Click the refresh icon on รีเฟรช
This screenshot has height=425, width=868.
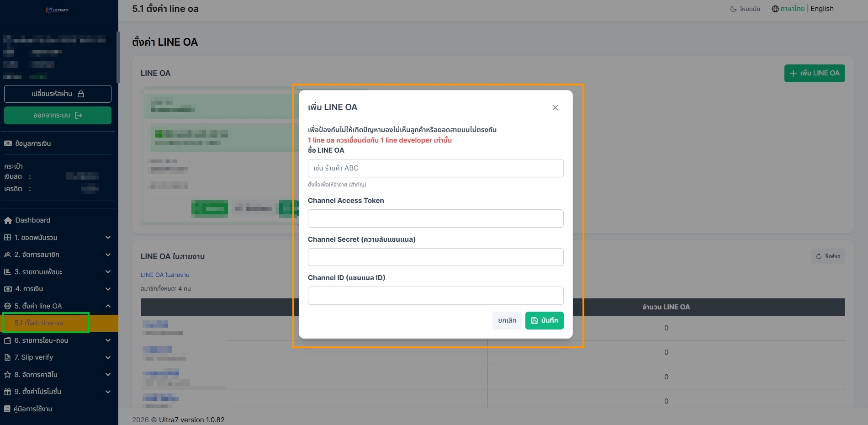pyautogui.click(x=819, y=256)
